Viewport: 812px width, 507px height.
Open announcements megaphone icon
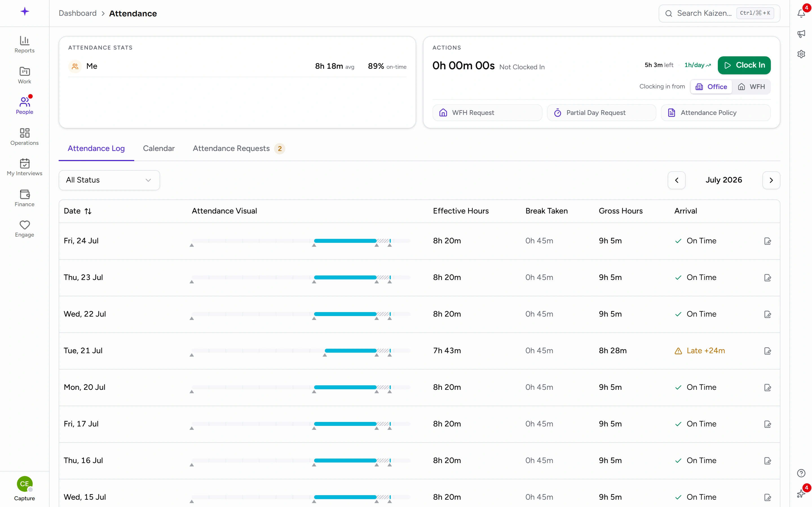(801, 34)
